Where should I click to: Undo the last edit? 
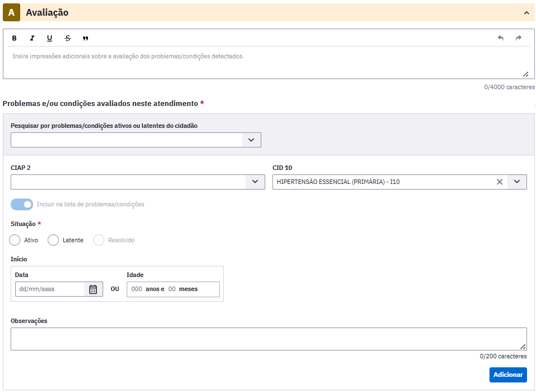pos(501,38)
